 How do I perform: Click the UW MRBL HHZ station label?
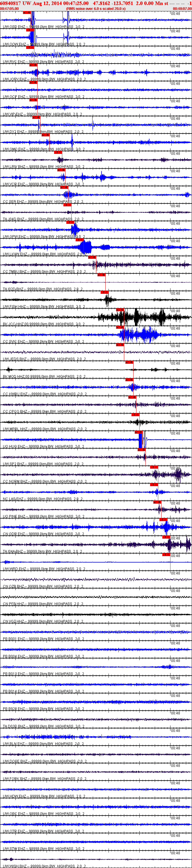[45, 429]
